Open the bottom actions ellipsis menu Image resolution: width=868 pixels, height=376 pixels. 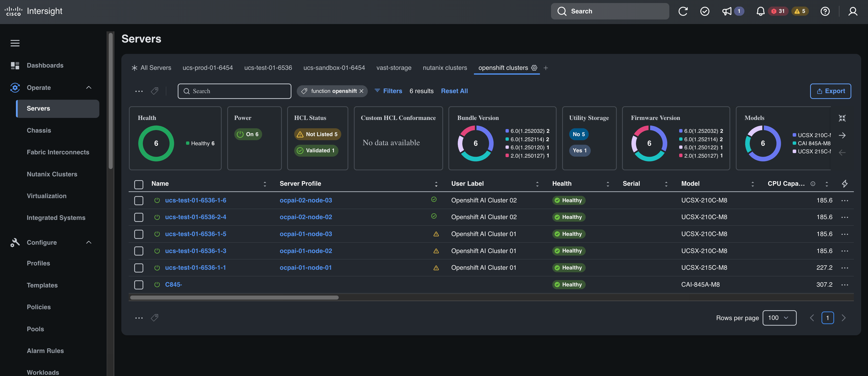(x=139, y=318)
